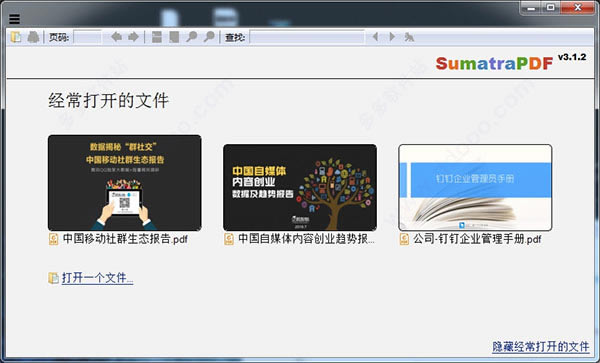
Task: Open the hamburger menu
Action: click(14, 18)
